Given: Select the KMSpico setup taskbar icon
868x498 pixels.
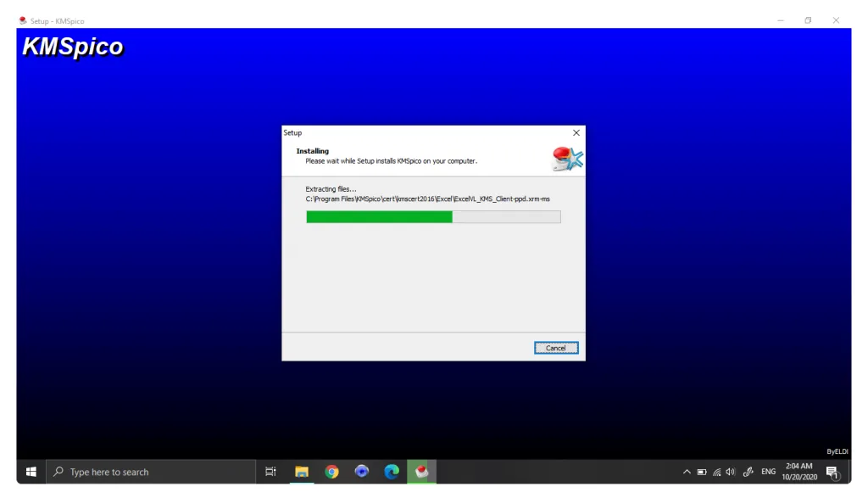Looking at the screenshot, I should pyautogui.click(x=422, y=472).
